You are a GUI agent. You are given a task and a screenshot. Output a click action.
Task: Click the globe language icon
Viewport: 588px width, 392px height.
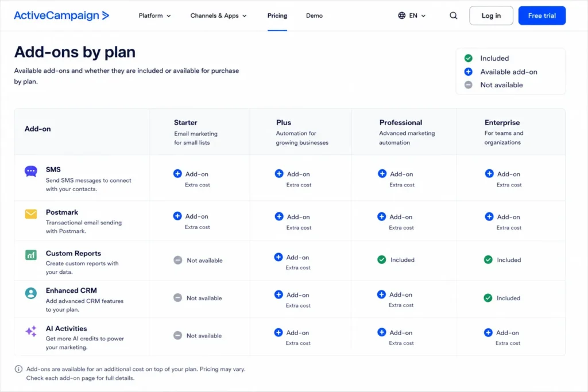click(401, 15)
